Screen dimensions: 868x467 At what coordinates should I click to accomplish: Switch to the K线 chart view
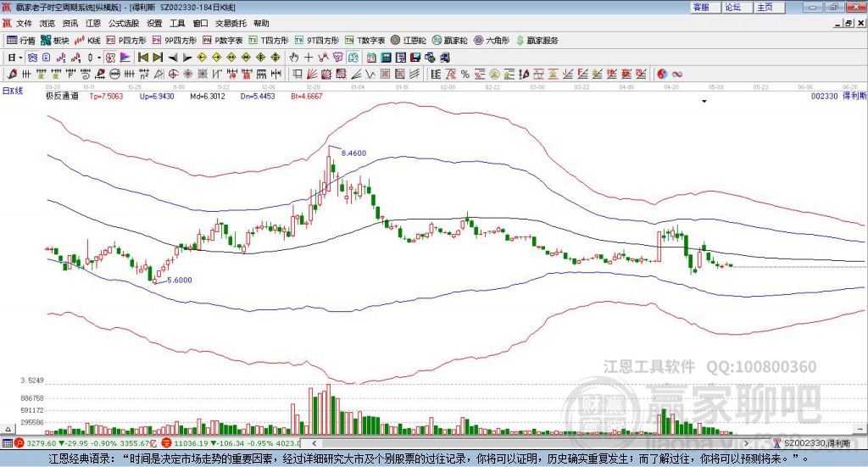pyautogui.click(x=87, y=41)
